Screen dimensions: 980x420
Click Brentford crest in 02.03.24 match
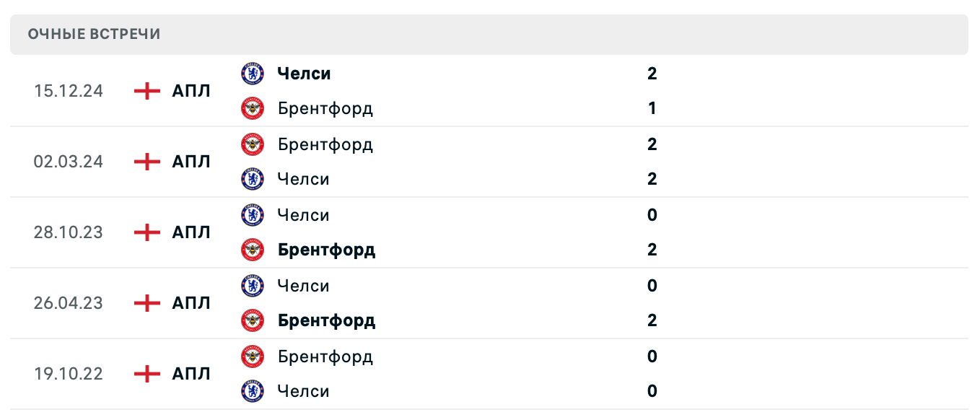pyautogui.click(x=253, y=144)
